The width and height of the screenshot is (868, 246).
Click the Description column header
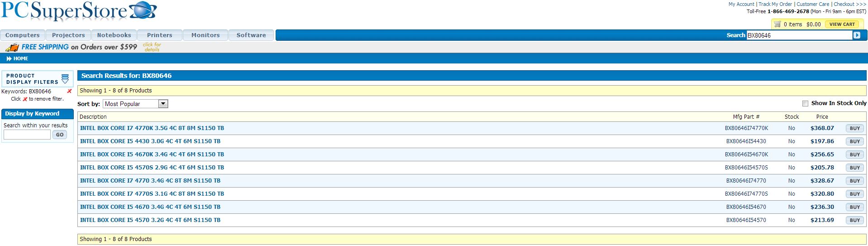point(93,117)
